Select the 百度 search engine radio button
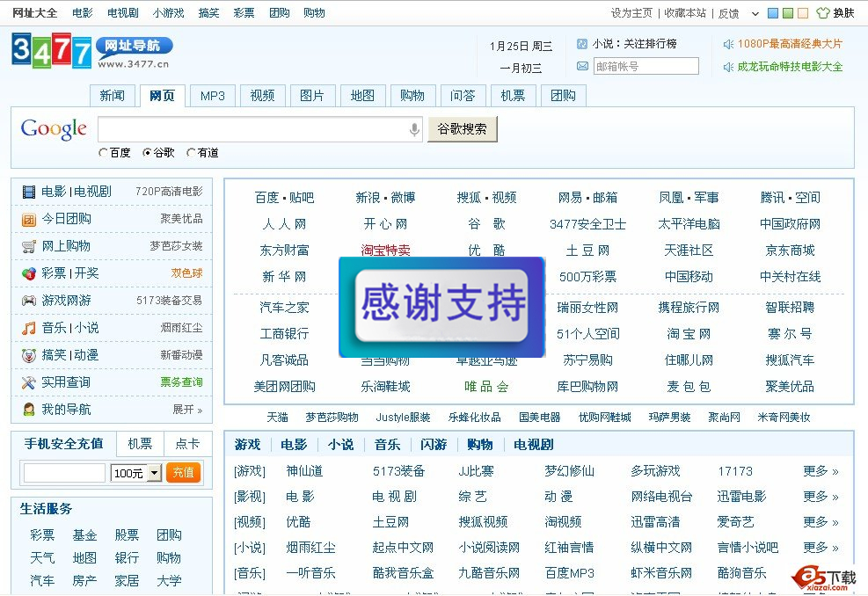 coord(103,153)
